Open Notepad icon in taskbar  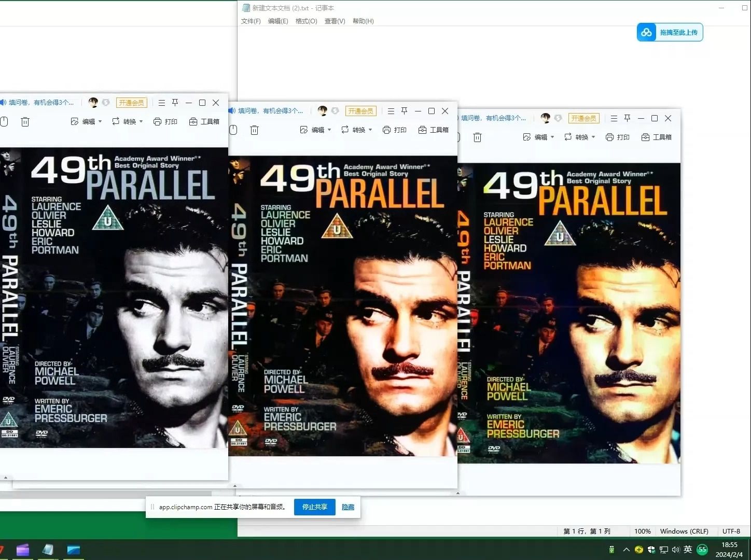point(48,550)
